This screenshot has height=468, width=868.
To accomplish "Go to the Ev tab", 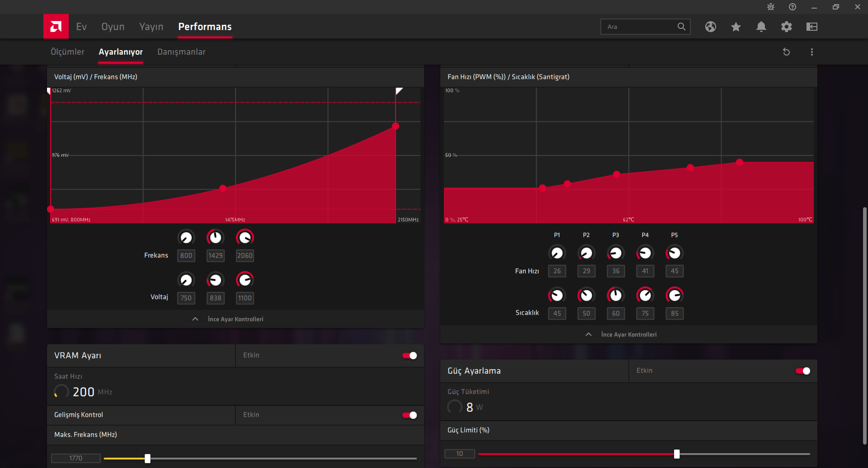I will pos(81,27).
